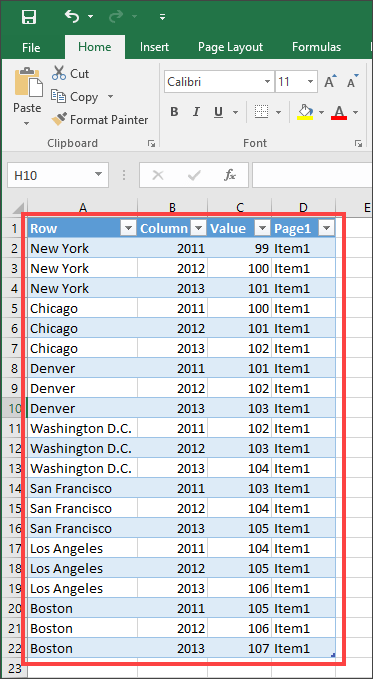Click inside the formula bar input
The width and height of the screenshot is (373, 679).
[x=312, y=175]
